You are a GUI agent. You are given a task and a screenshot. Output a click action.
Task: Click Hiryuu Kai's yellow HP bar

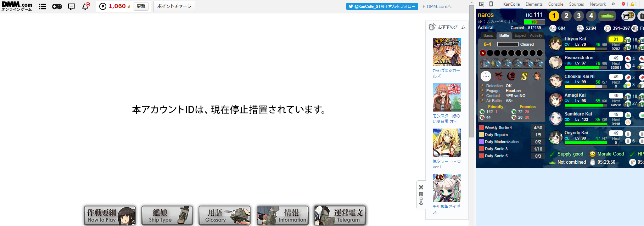(586, 49)
